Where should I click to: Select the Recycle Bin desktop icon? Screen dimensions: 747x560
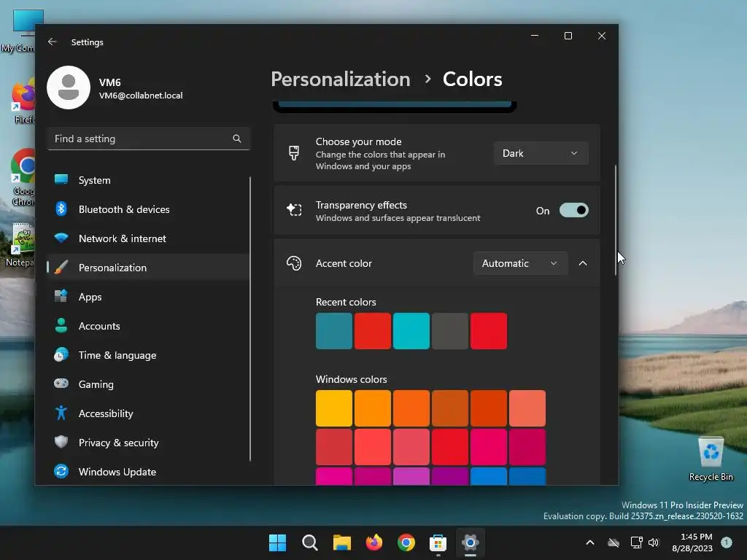[711, 459]
